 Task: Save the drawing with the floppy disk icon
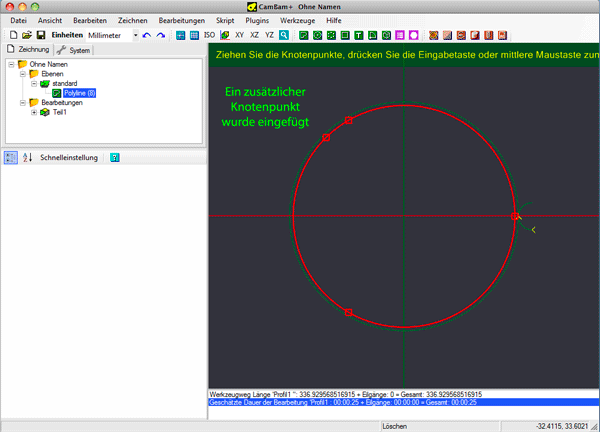[x=40, y=35]
